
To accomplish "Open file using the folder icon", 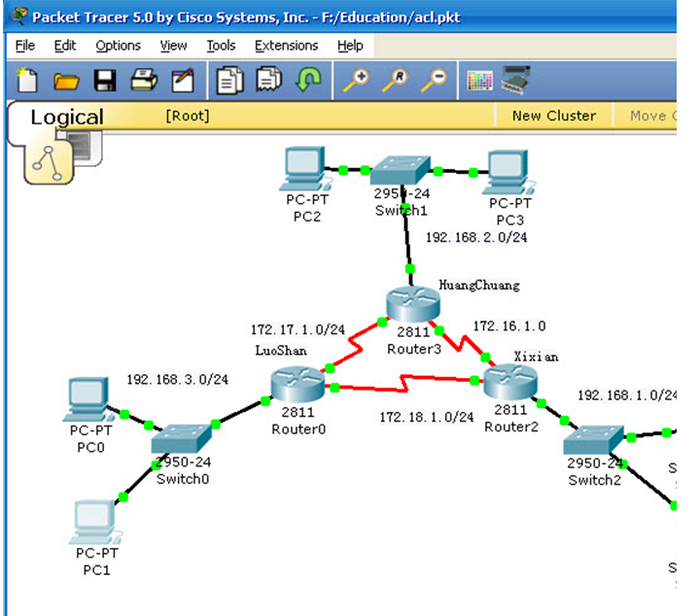I will 66,82.
